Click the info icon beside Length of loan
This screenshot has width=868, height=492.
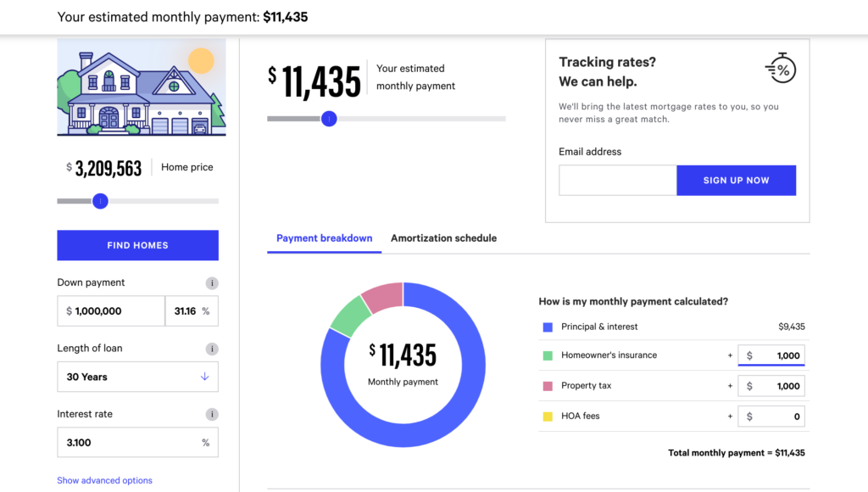[212, 349]
